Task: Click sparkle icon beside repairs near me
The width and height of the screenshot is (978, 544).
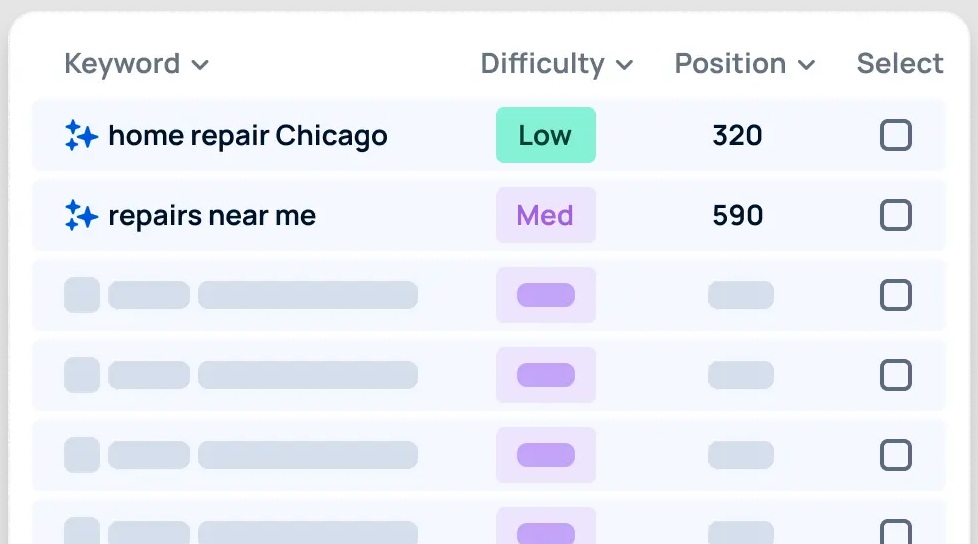Action: click(81, 215)
